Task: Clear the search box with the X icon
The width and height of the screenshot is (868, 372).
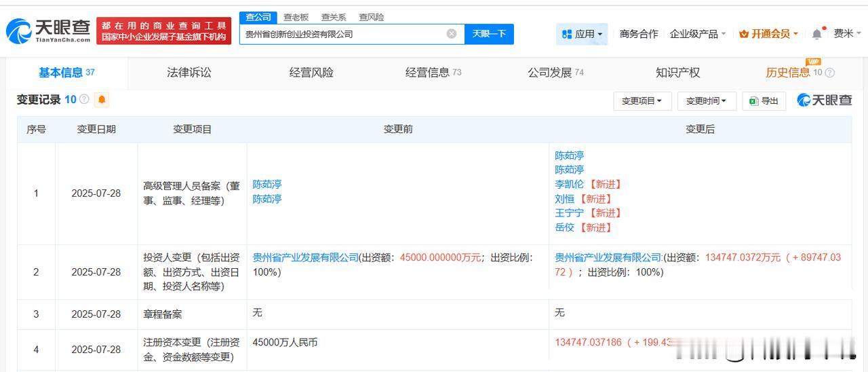Action: (x=452, y=34)
